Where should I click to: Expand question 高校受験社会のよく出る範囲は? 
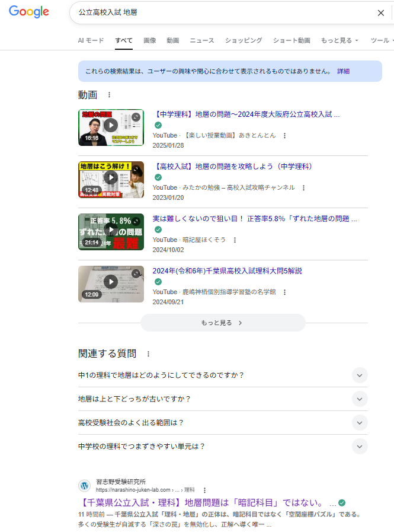pos(359,423)
